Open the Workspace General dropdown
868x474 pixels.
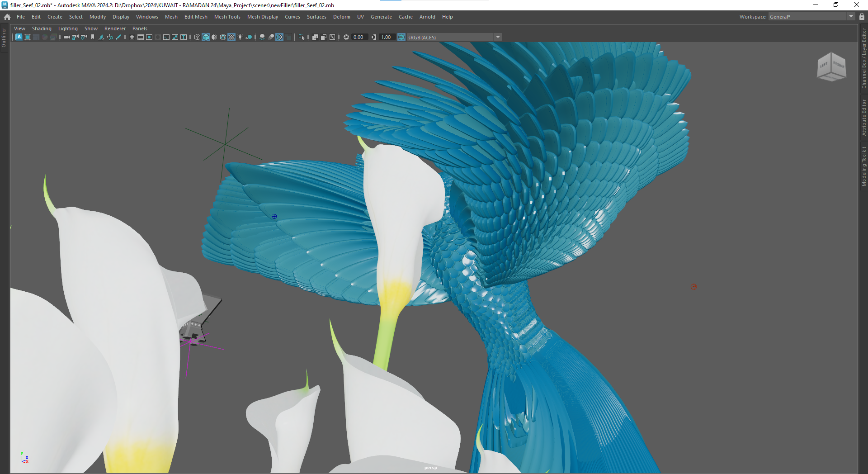point(811,17)
